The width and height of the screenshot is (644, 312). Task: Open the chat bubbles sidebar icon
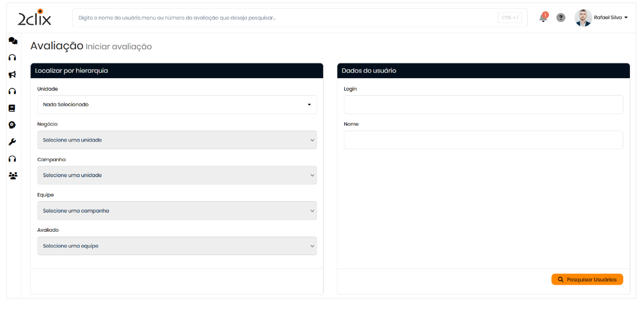[13, 40]
